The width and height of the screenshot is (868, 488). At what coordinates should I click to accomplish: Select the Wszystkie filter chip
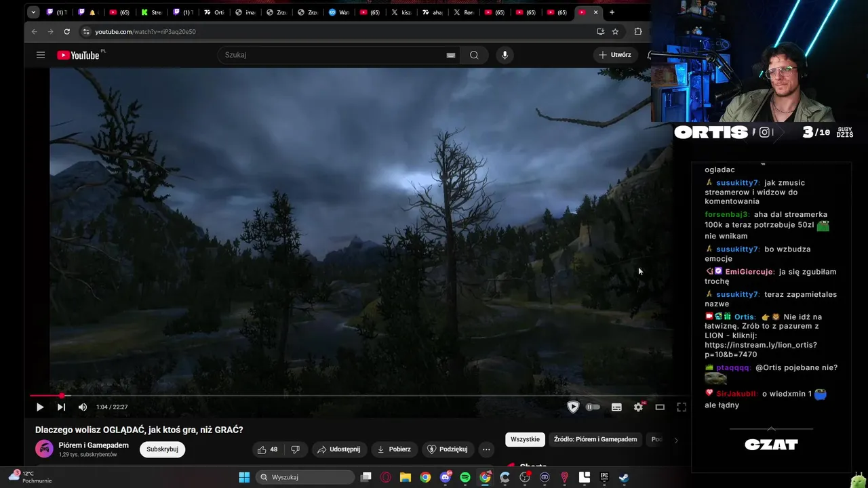525,439
